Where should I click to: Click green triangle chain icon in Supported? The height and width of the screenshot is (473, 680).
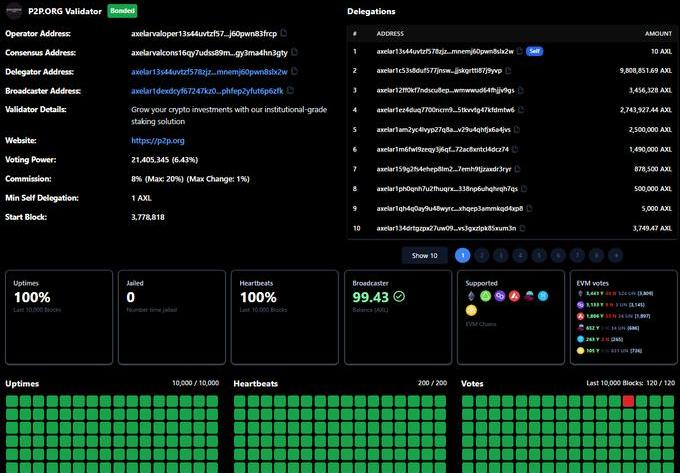point(485,296)
